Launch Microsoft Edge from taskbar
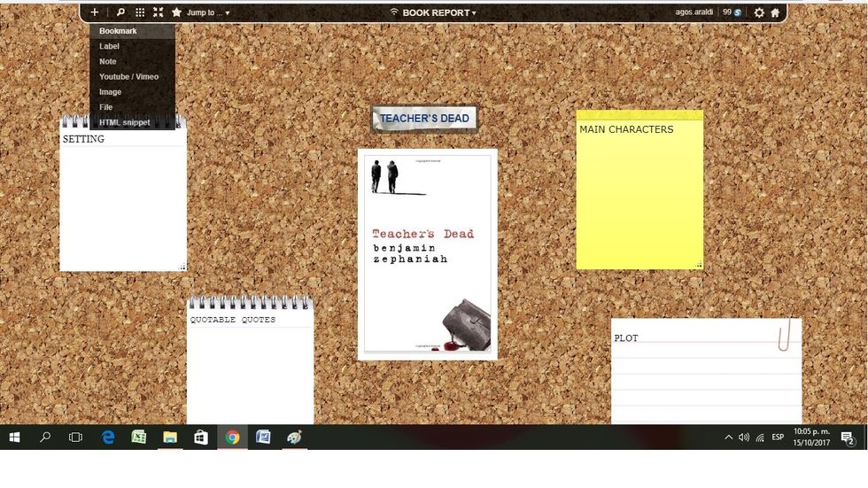 click(x=108, y=438)
